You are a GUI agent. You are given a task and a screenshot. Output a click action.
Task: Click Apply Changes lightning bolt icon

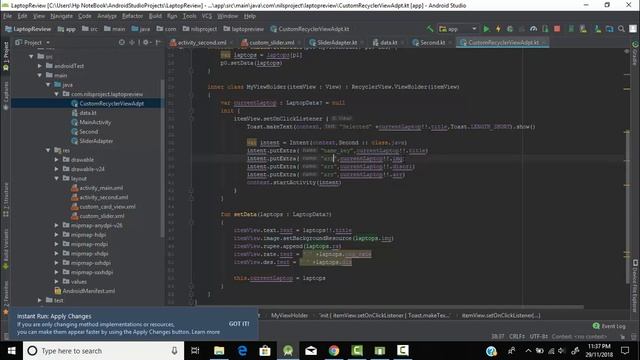tap(498, 29)
